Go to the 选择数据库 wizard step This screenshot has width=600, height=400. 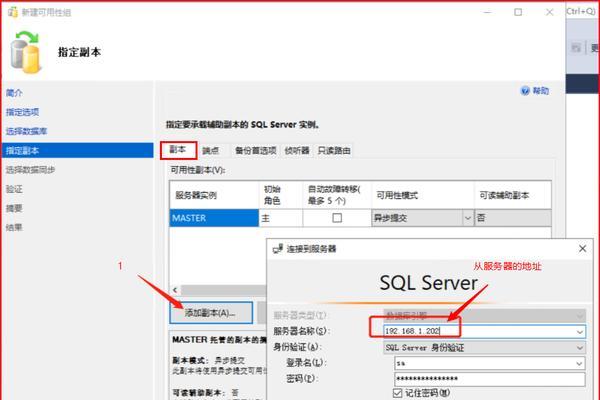pos(26,131)
